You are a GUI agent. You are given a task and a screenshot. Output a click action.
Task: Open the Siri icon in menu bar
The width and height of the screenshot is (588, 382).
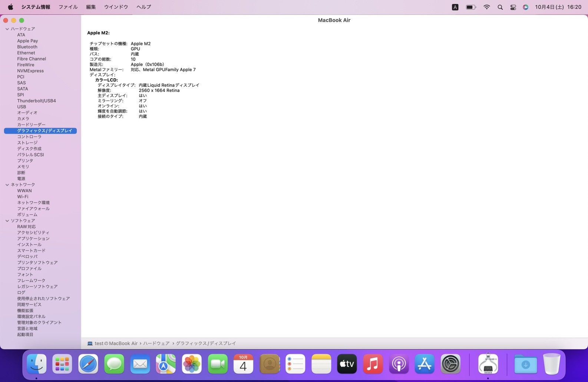(x=525, y=7)
